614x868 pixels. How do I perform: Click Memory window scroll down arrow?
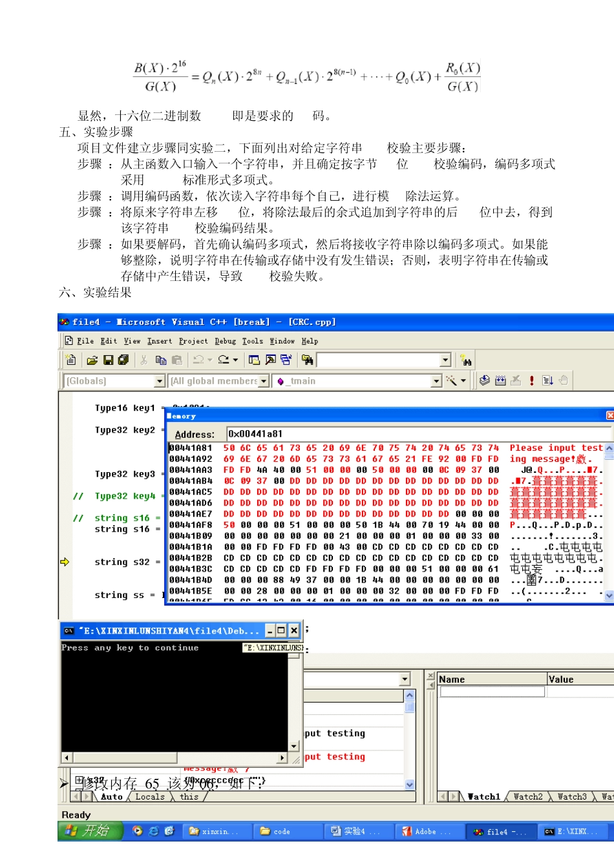click(609, 596)
